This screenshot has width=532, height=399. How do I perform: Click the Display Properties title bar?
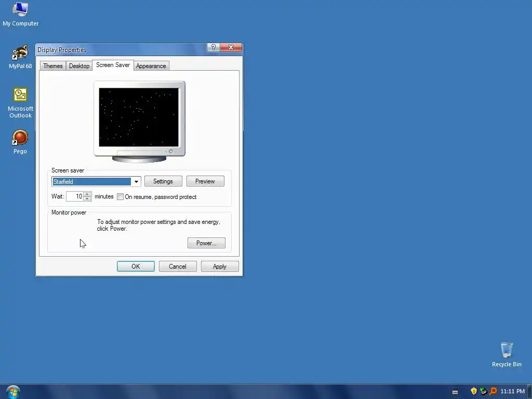point(121,49)
